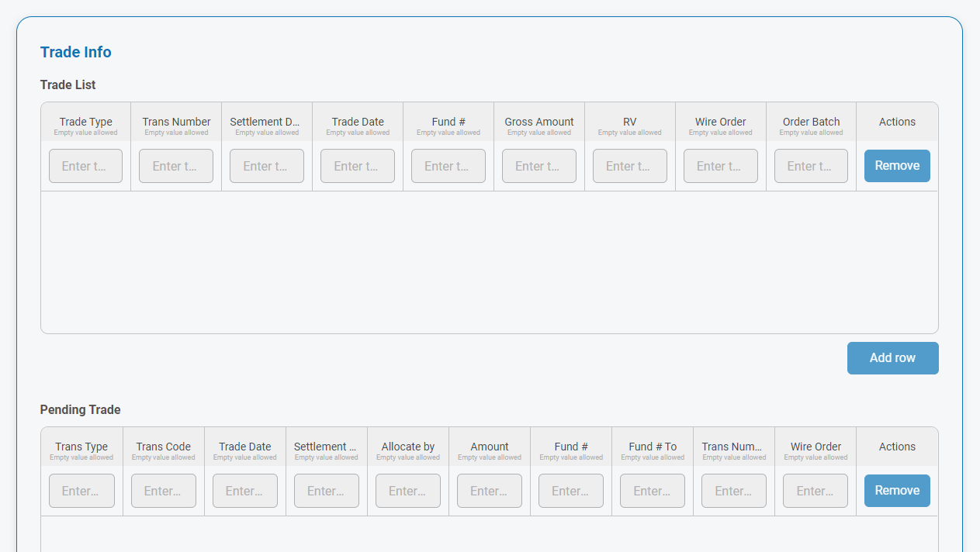Viewport: 980px width, 552px height.
Task: Select the RV input field
Action: [x=630, y=166]
